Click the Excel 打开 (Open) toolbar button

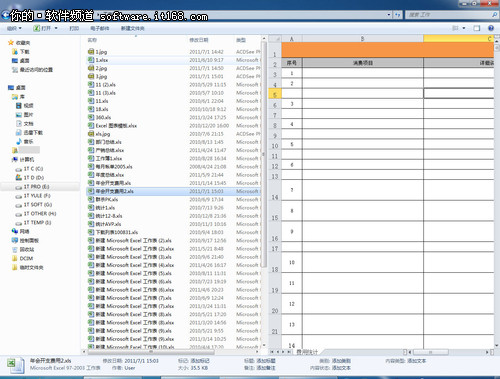tap(42, 28)
